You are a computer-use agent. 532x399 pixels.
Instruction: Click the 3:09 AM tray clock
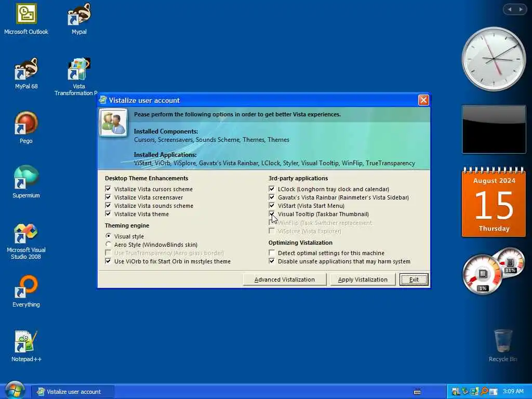point(513,392)
